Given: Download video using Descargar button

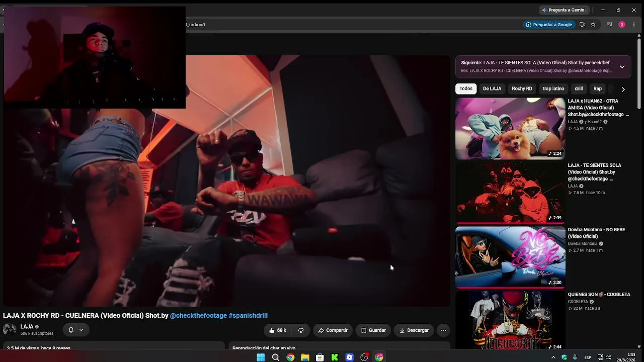Looking at the screenshot, I should pyautogui.click(x=414, y=330).
